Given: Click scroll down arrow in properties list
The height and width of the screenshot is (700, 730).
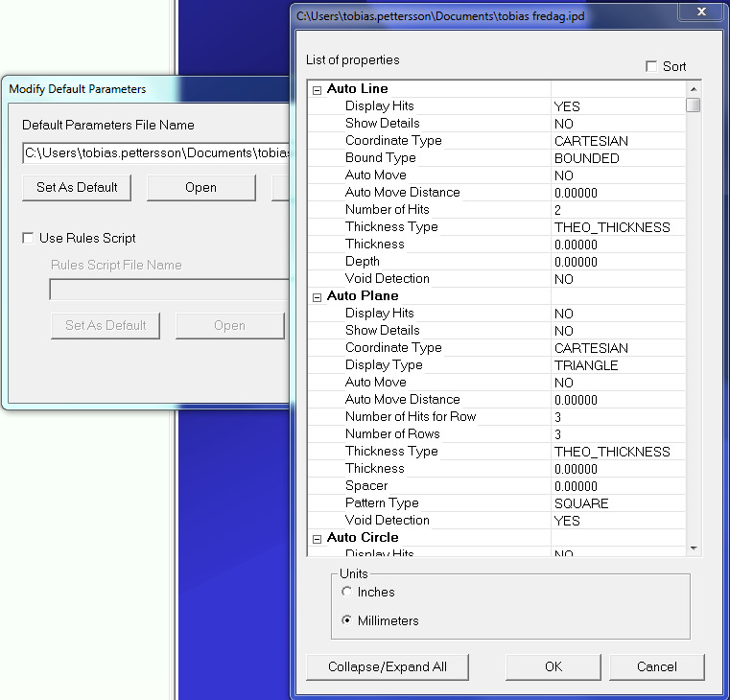Looking at the screenshot, I should coord(694,548).
